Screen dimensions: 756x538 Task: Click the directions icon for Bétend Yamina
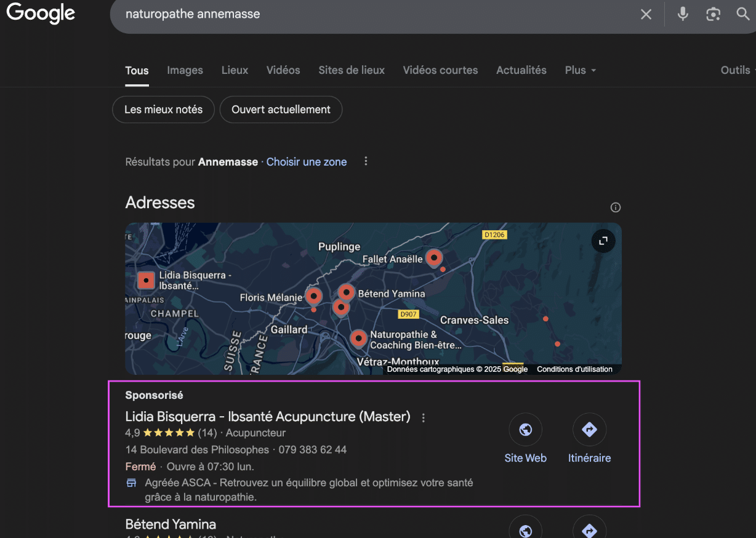pyautogui.click(x=589, y=529)
